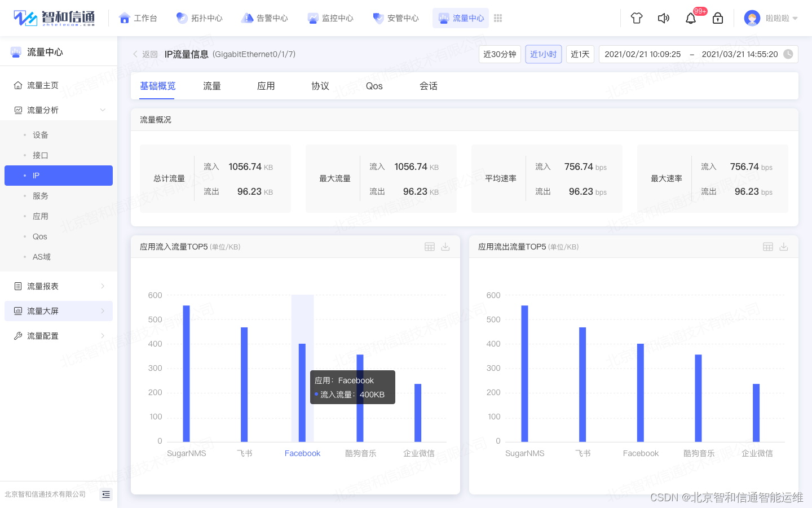
Task: Click SugarNMS bar in 流出 chart
Action: pyautogui.click(x=525, y=374)
